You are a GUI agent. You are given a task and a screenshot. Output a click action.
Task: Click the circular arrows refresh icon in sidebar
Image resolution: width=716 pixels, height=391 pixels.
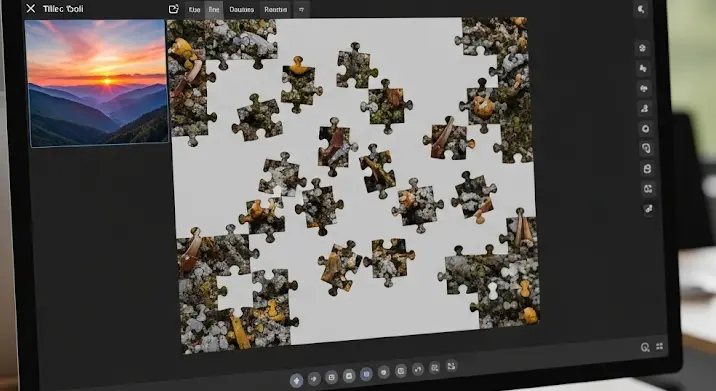coord(648,189)
